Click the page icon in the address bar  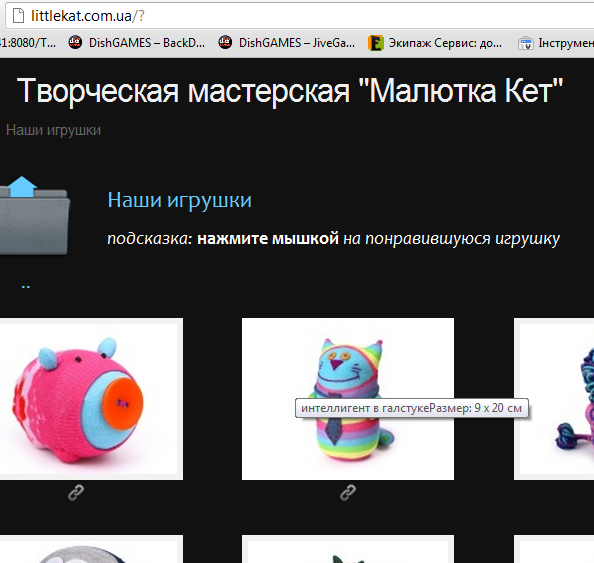point(18,16)
